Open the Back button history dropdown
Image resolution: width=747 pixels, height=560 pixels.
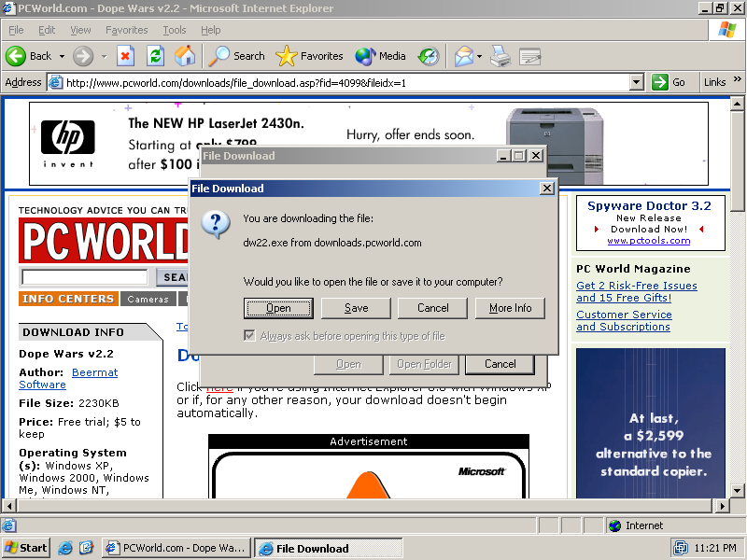click(x=62, y=56)
